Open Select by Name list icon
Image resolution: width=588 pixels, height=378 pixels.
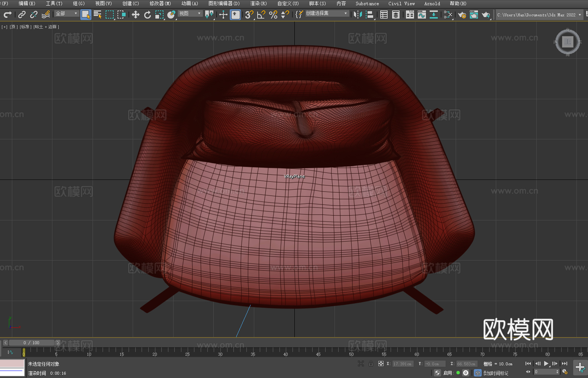point(98,14)
